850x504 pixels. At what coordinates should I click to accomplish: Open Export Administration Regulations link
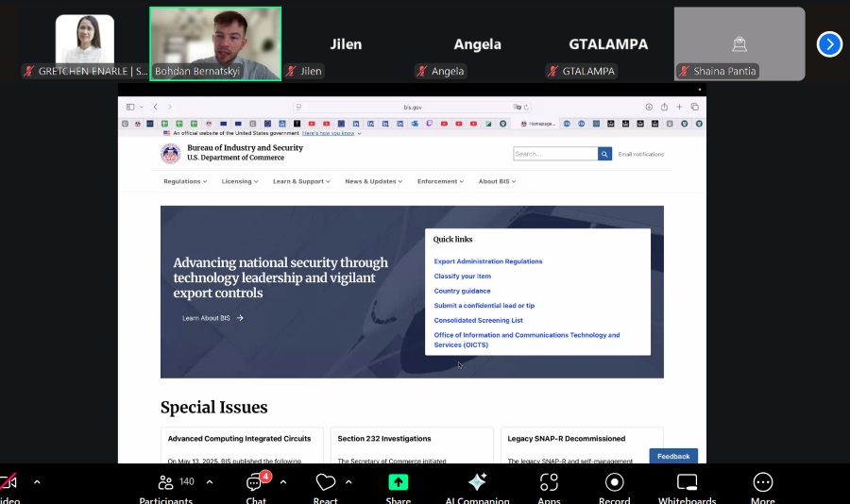tap(488, 261)
